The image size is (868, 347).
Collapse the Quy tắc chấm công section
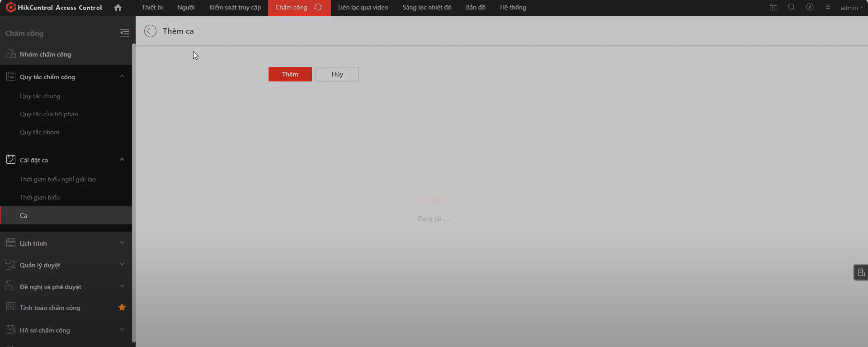point(122,76)
